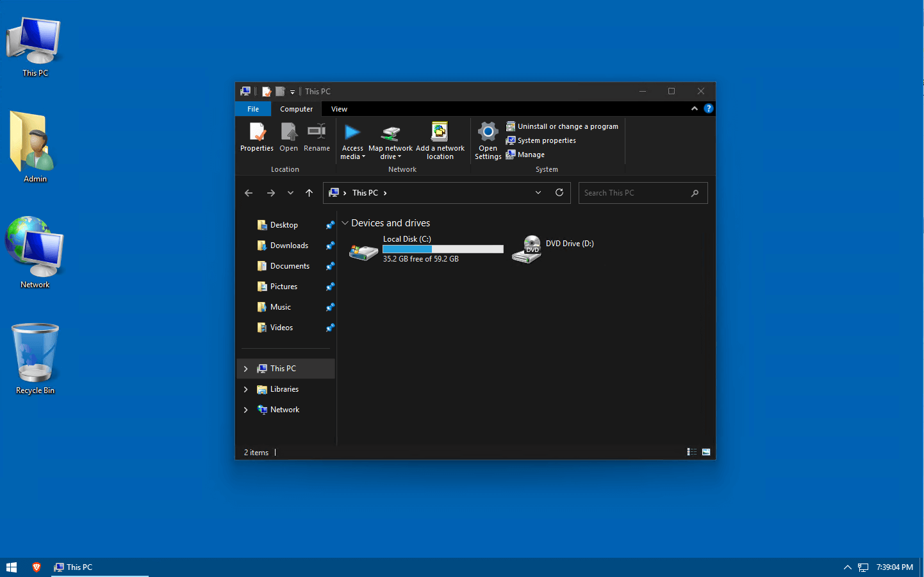Collapse the Devices and drives group
This screenshot has width=924, height=577.
pyautogui.click(x=345, y=223)
